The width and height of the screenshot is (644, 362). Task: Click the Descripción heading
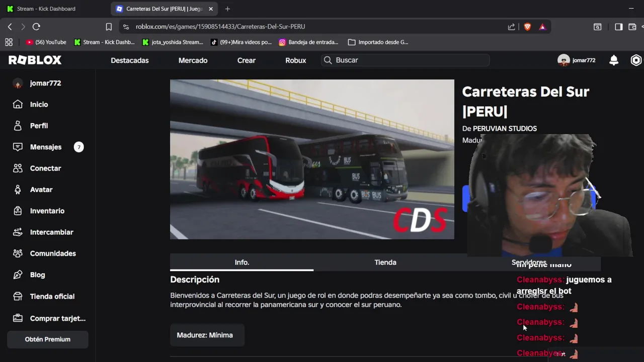tap(195, 280)
